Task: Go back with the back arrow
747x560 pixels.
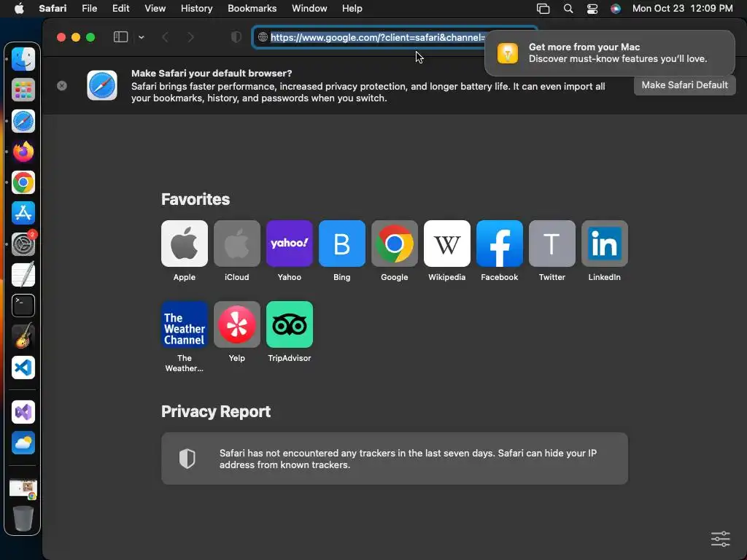Action: pos(165,37)
